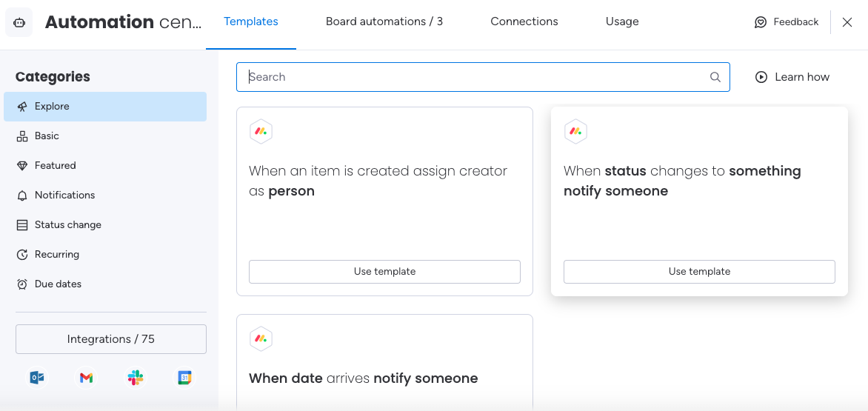
Task: Open Integrations / 75 button
Action: [x=110, y=339]
